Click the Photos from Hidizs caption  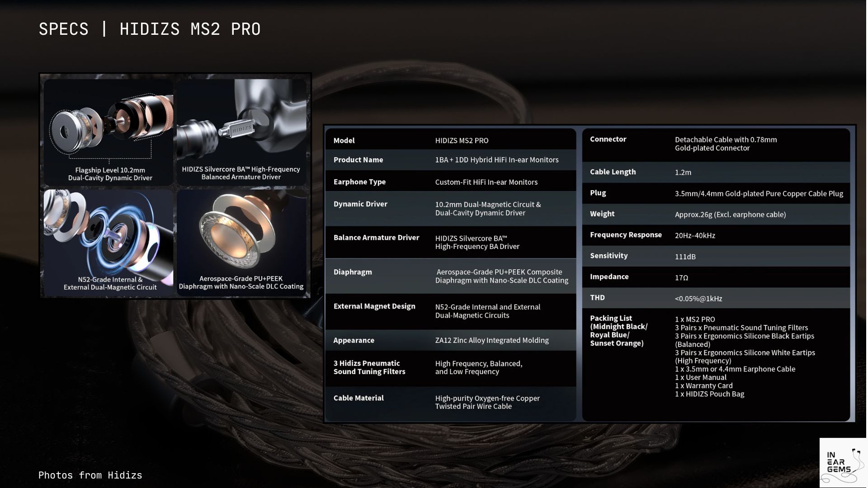click(x=90, y=475)
